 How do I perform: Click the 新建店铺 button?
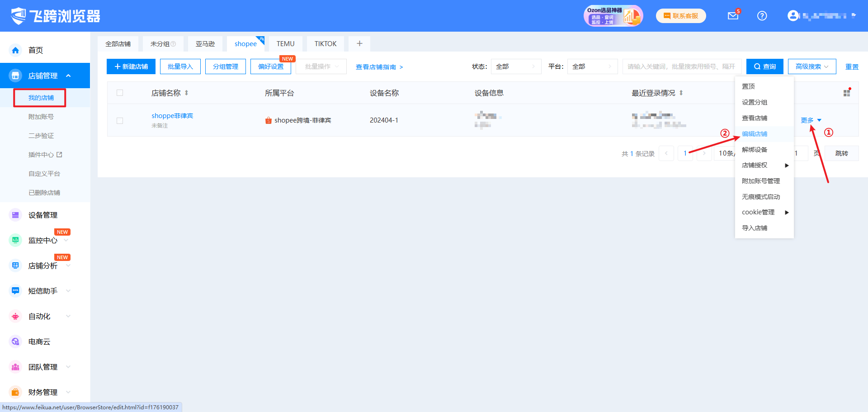tap(131, 66)
